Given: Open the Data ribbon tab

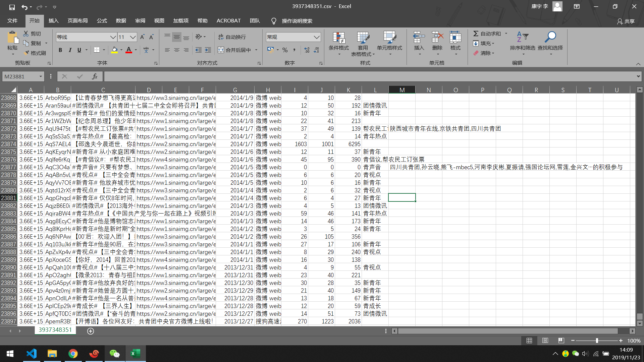Looking at the screenshot, I should pyautogui.click(x=121, y=21).
